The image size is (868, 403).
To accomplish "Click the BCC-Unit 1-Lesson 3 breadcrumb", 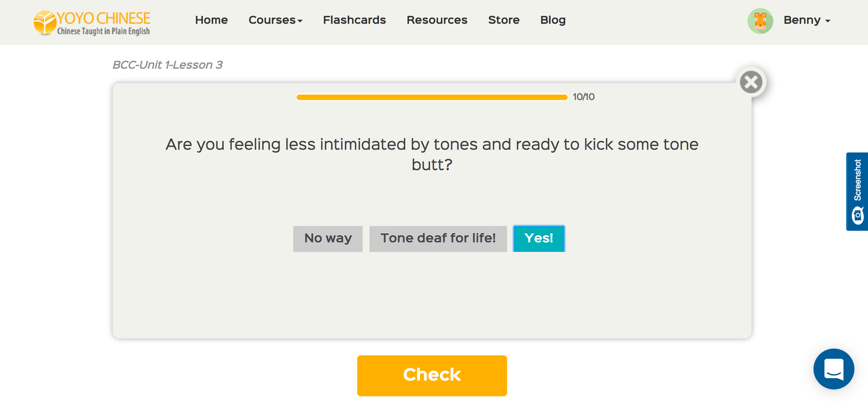I will click(168, 65).
